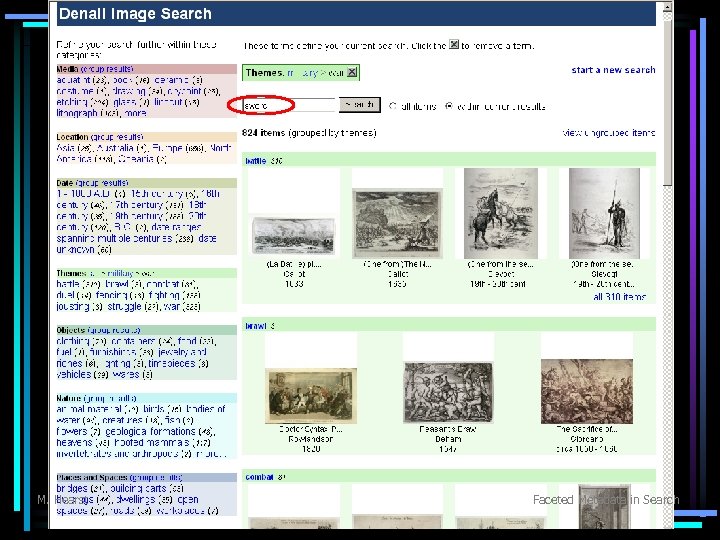Open 'view ungrouped items' link
The width and height of the screenshot is (720, 540).
click(x=608, y=133)
